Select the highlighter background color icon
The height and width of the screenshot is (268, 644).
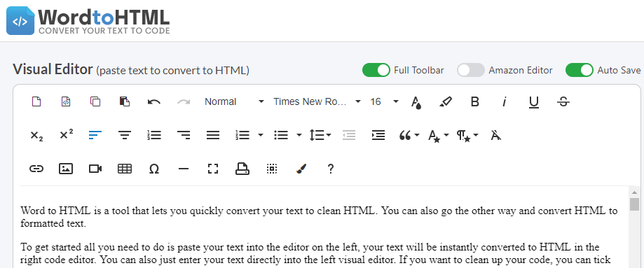[446, 101]
